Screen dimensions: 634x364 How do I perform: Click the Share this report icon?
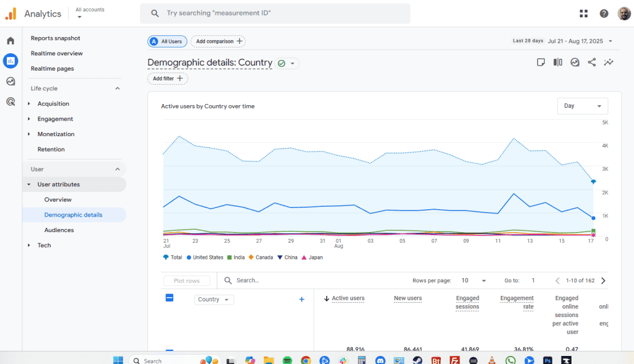click(x=592, y=63)
